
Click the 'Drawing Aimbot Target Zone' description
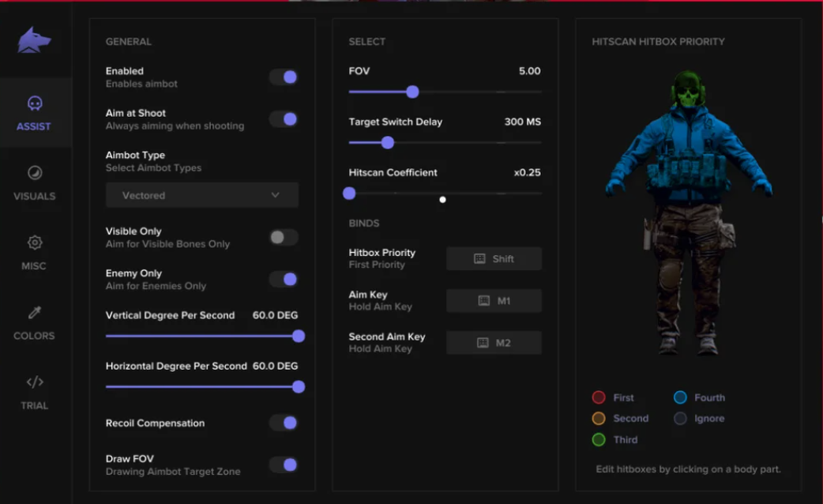(173, 472)
